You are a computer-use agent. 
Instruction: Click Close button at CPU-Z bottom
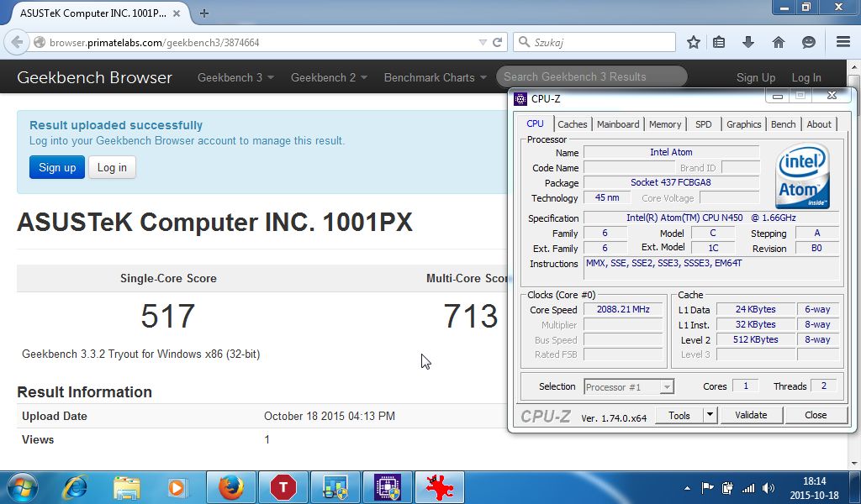(816, 415)
